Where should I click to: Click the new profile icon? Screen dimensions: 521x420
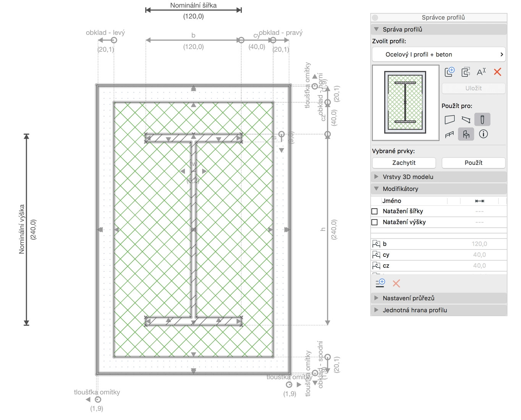[x=450, y=72]
